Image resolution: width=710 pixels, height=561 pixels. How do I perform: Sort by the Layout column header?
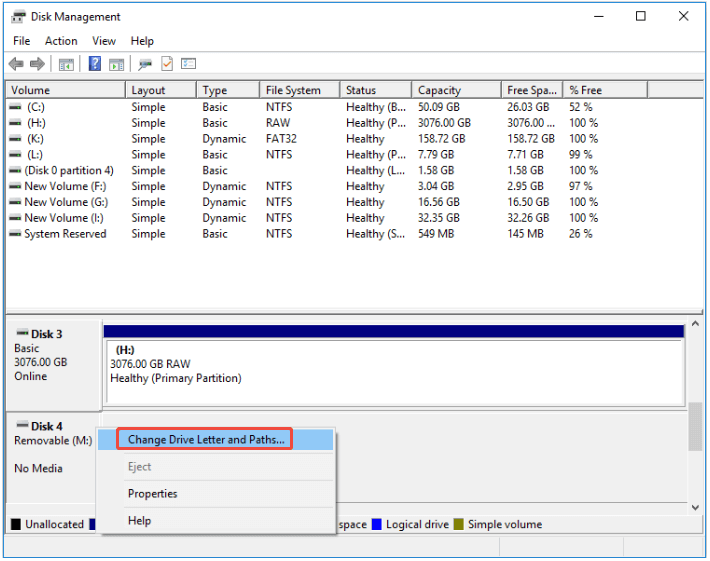click(161, 90)
